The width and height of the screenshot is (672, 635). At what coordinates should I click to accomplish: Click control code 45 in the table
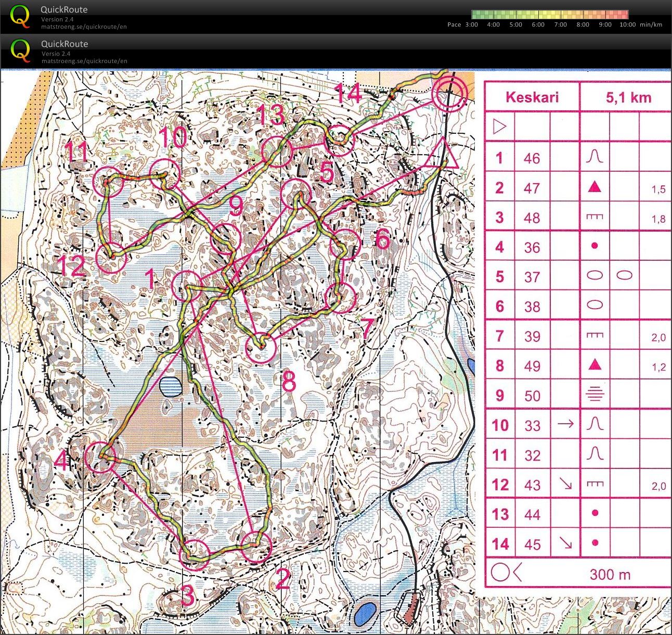pos(532,544)
